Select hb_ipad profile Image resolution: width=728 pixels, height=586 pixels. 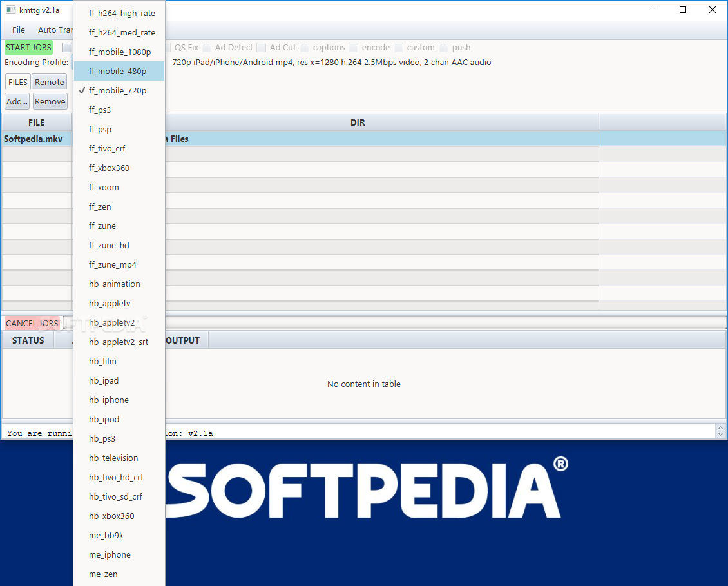(x=119, y=381)
